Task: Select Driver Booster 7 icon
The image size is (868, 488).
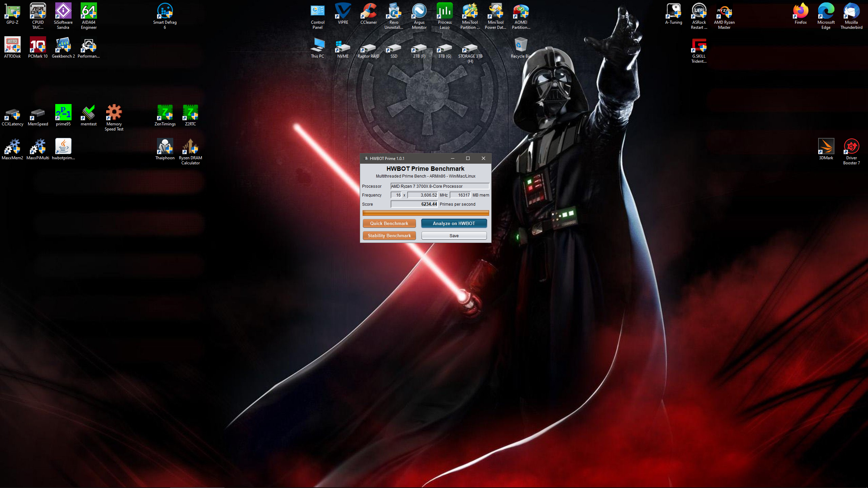Action: (852, 151)
